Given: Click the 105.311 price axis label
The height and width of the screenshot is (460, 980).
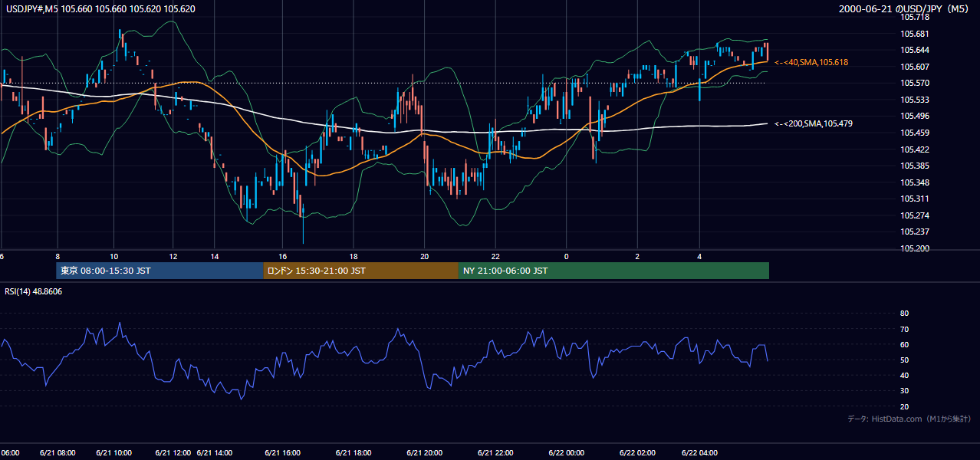Looking at the screenshot, I should click(915, 199).
